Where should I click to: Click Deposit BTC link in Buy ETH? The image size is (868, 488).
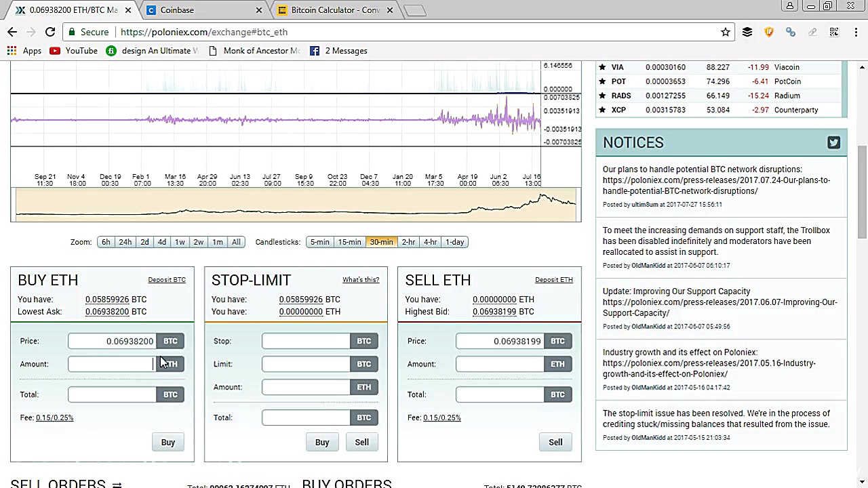(167, 280)
